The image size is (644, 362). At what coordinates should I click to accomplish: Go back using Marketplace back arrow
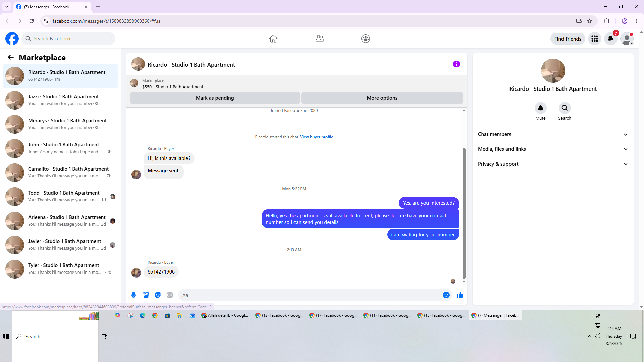point(11,58)
